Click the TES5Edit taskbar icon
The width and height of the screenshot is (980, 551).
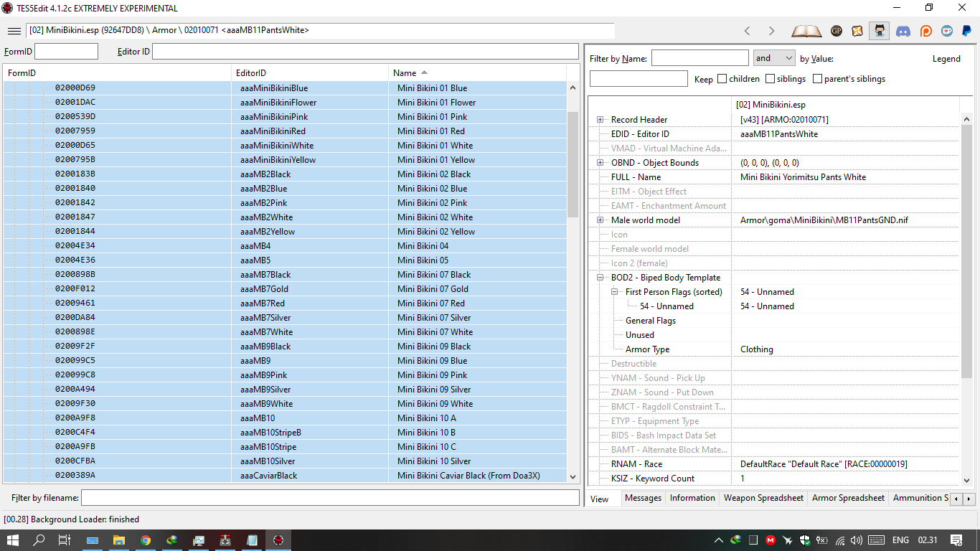coord(278,540)
